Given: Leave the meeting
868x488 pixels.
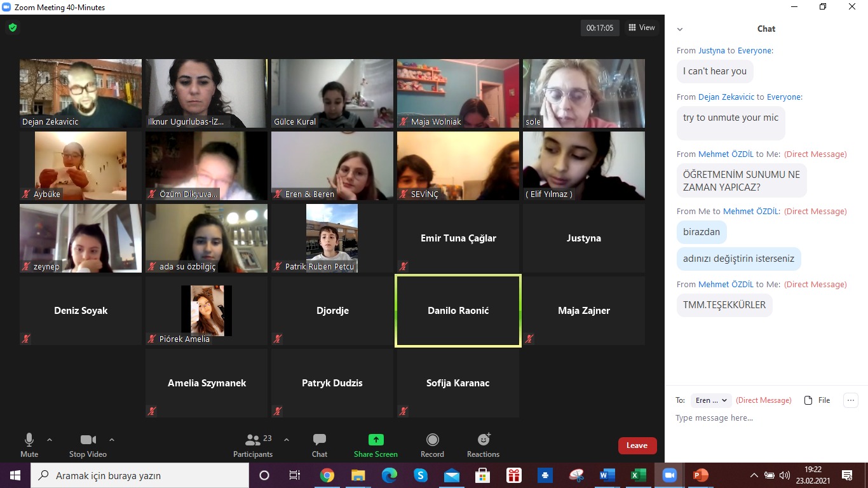Looking at the screenshot, I should click(x=637, y=445).
